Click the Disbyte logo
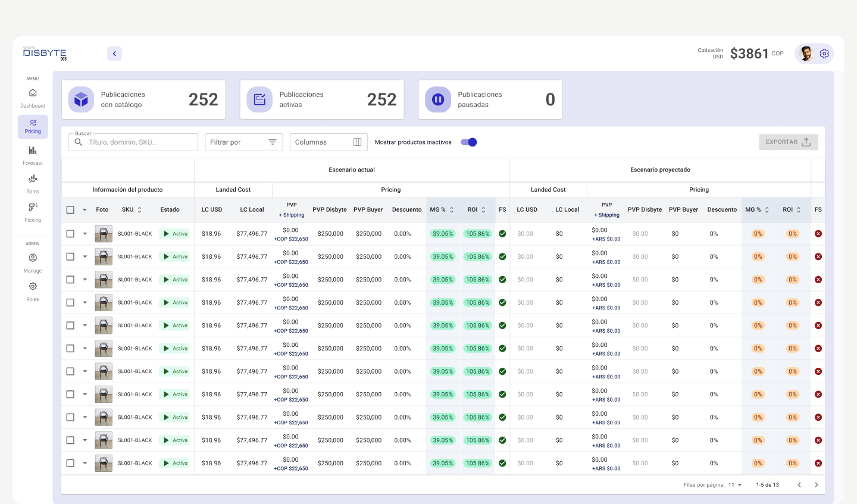857x504 pixels. (x=45, y=54)
